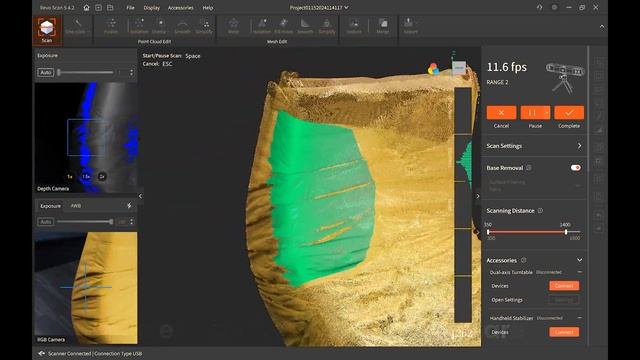Select the Fusion tool

pyautogui.click(x=111, y=27)
